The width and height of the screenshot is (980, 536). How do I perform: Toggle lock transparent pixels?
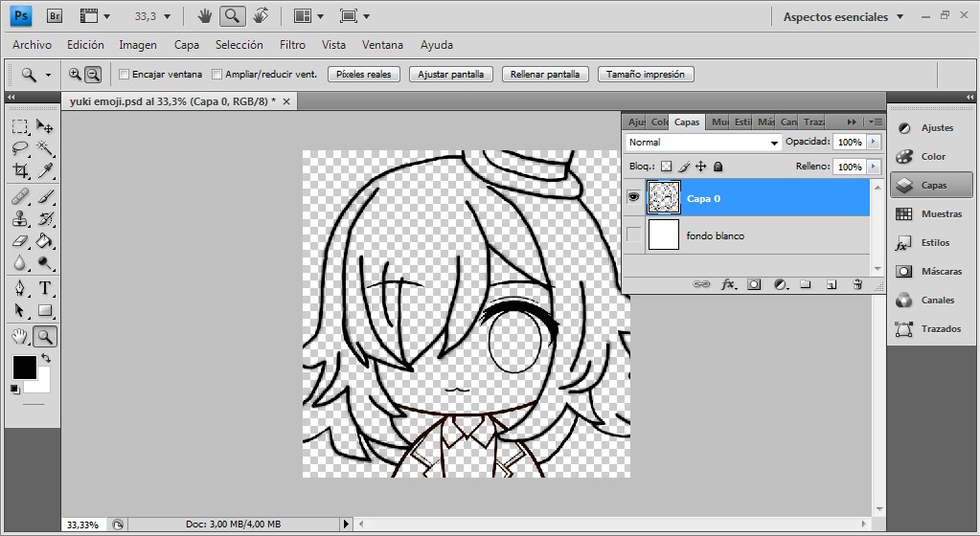point(666,167)
